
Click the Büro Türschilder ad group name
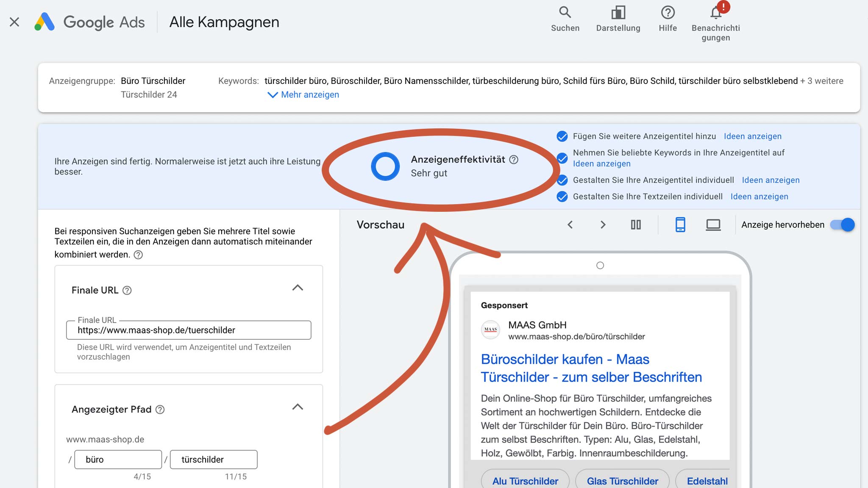153,81
